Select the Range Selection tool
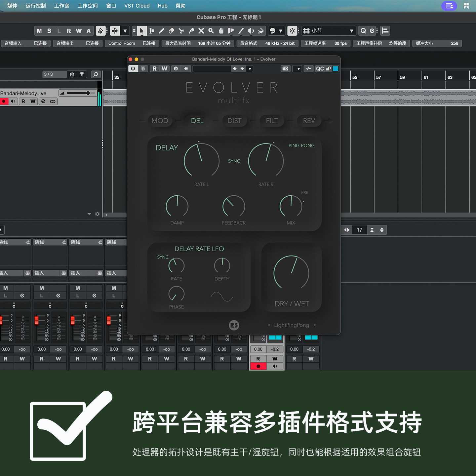The width and height of the screenshot is (476, 476). click(152, 31)
